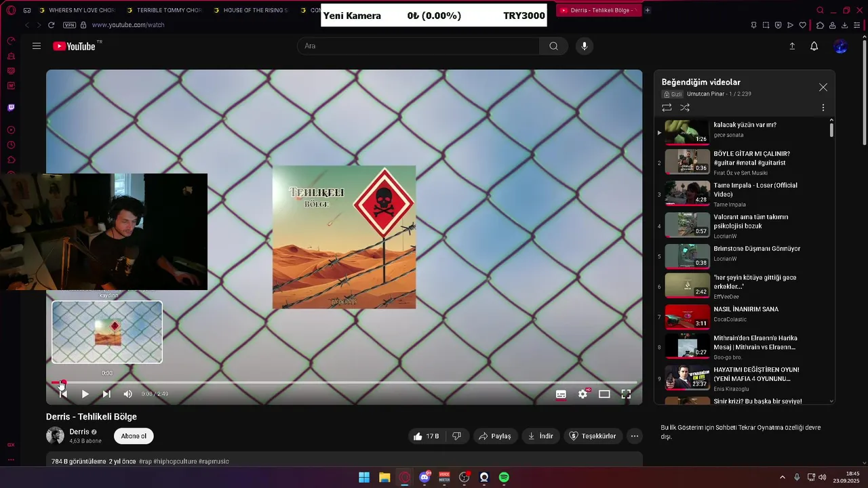Switch player to theater mode
Viewport: 868px width, 488px height.
[604, 394]
